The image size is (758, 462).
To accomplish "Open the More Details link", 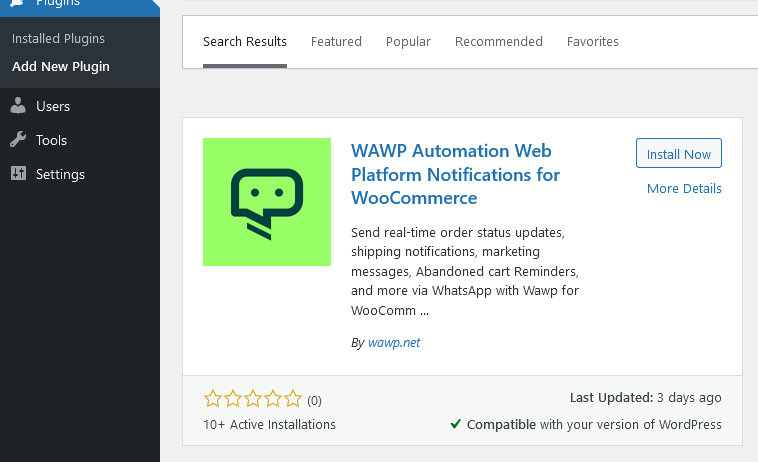I will [x=684, y=189].
